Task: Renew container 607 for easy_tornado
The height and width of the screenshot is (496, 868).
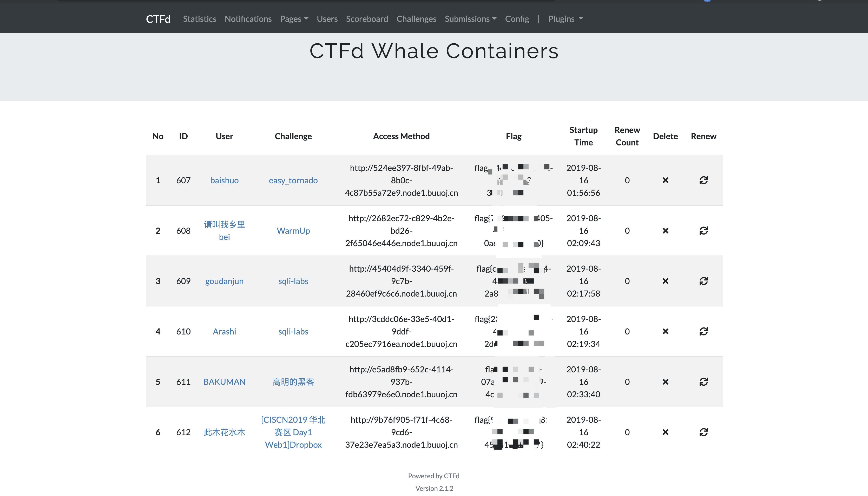Action: coord(703,180)
